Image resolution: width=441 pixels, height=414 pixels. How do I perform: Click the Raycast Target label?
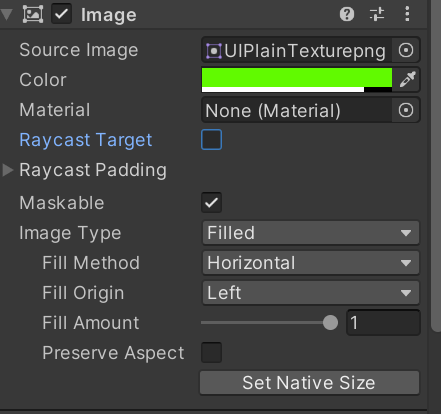pyautogui.click(x=86, y=140)
